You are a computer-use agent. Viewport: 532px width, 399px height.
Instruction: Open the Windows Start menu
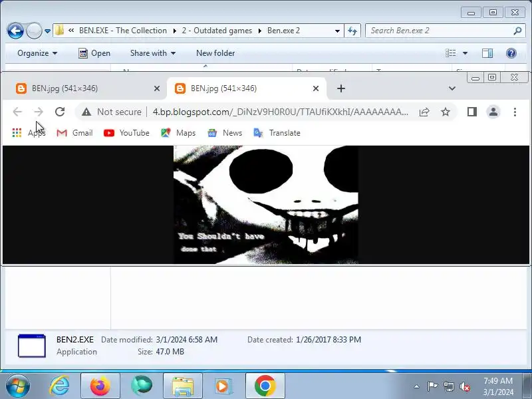point(18,386)
